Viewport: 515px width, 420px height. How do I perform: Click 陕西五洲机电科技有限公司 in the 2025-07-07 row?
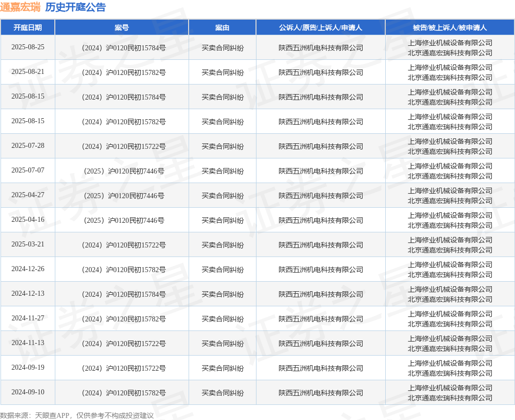point(321,171)
